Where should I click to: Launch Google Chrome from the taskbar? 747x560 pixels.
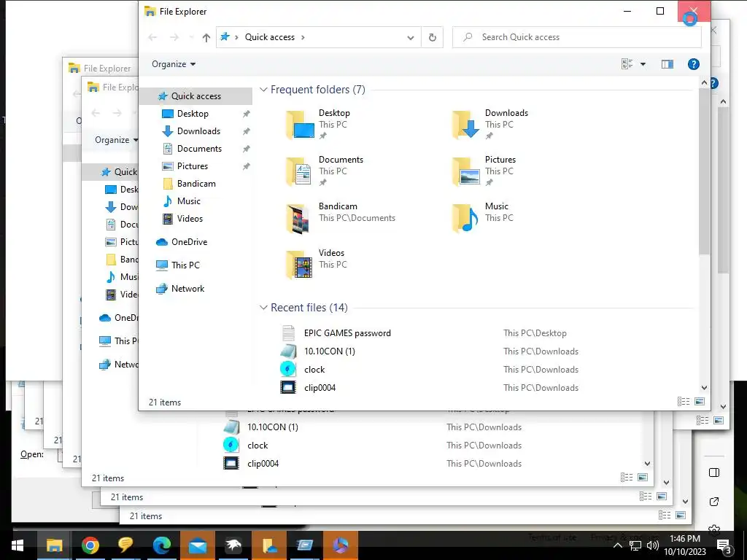(x=90, y=545)
